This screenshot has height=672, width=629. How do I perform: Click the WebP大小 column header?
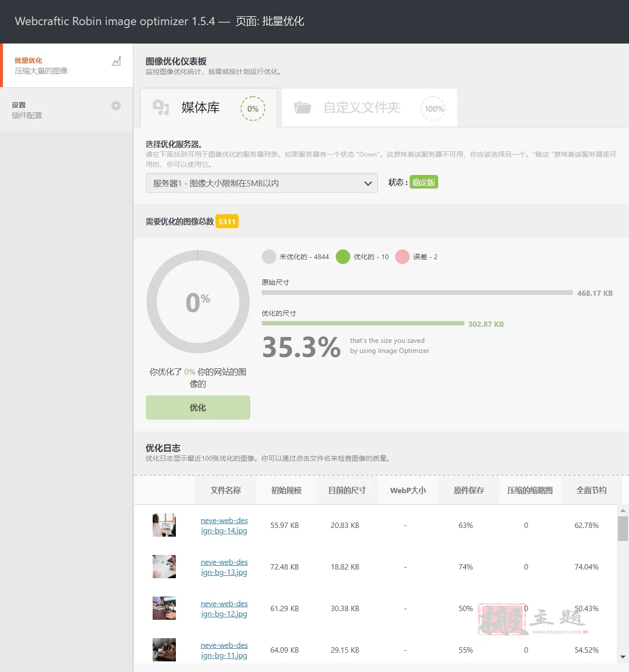(408, 490)
